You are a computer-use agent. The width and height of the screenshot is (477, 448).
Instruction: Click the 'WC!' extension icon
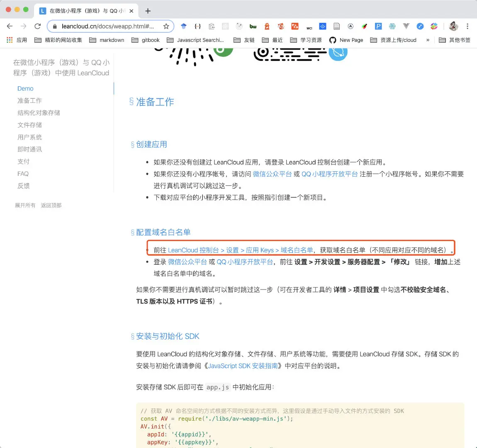click(309, 27)
